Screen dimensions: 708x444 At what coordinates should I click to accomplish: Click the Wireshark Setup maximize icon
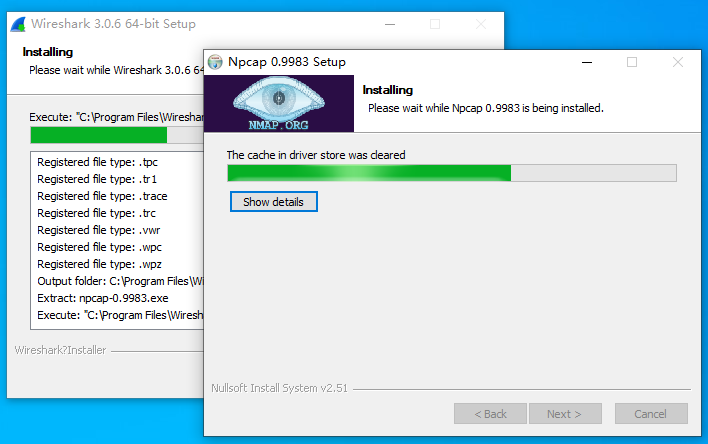click(435, 24)
